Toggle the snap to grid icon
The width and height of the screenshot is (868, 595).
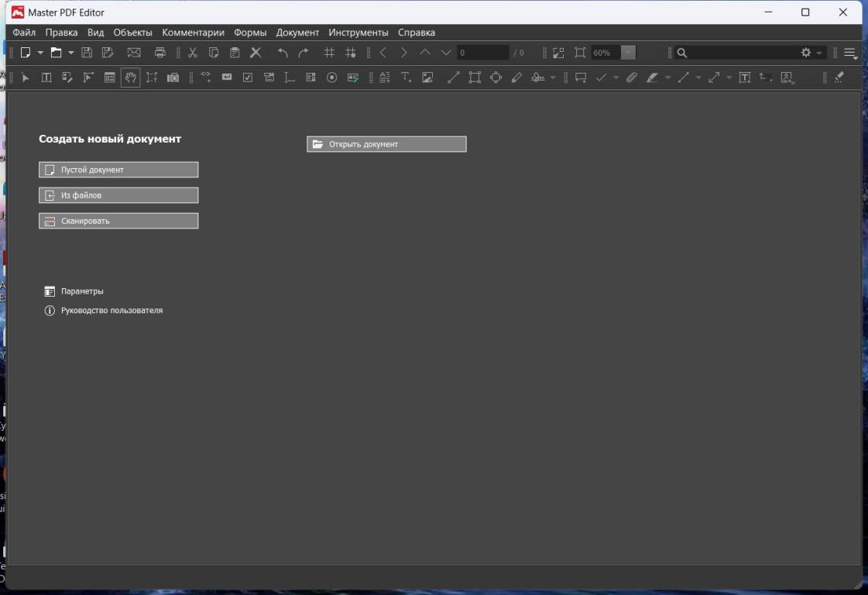(x=350, y=53)
